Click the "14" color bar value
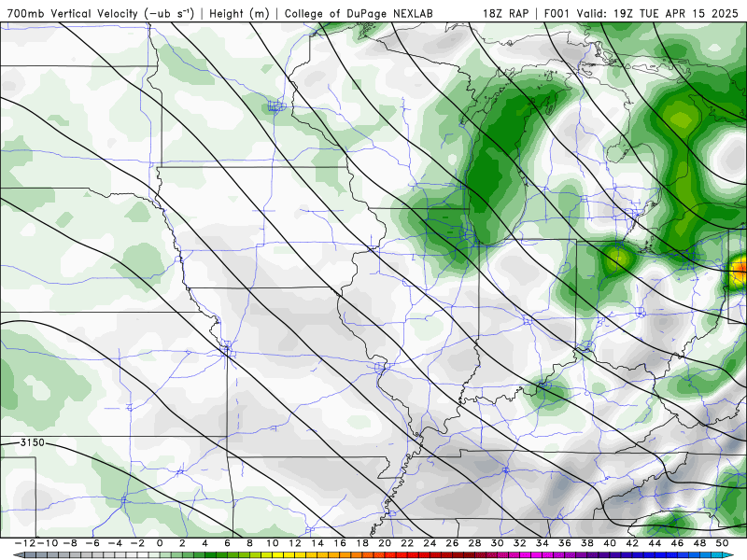The height and width of the screenshot is (560, 747). [317, 543]
